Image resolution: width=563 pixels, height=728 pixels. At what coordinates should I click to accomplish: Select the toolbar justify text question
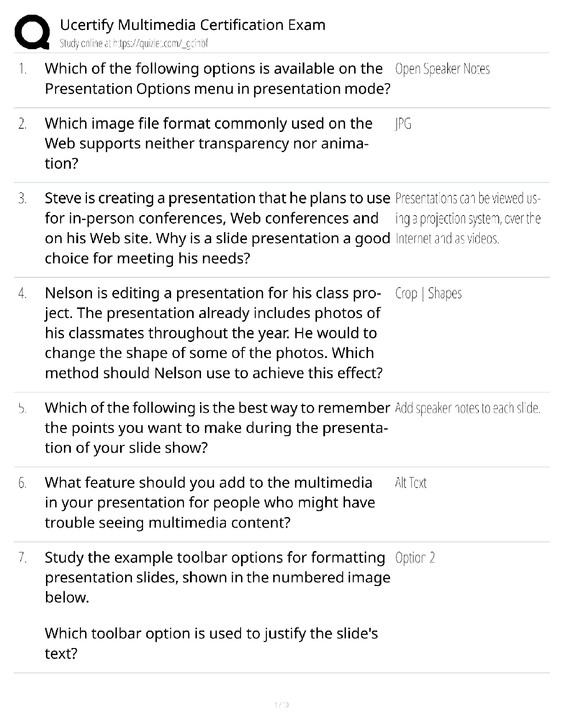pyautogui.click(x=212, y=643)
